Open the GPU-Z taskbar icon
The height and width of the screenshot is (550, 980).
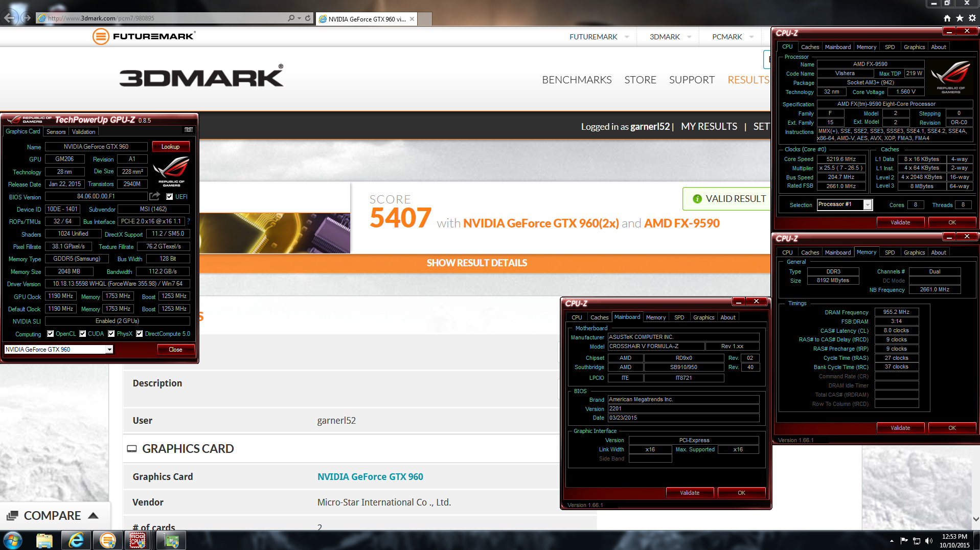pos(171,540)
